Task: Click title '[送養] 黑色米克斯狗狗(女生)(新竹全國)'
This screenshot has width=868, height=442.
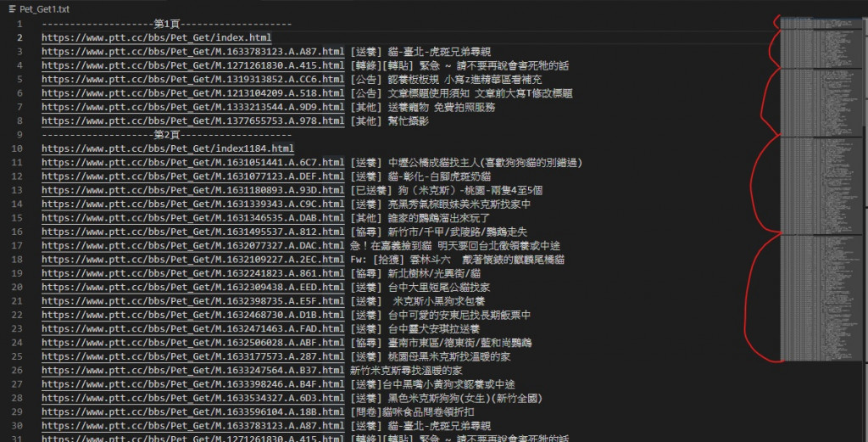Action: click(446, 398)
